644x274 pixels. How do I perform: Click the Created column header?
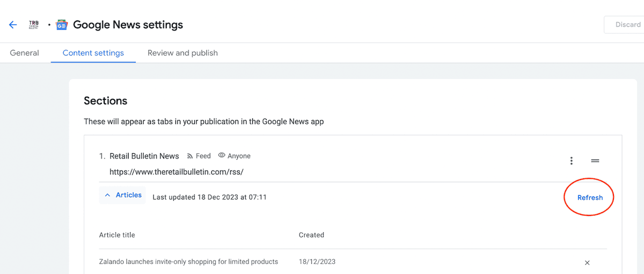tap(311, 235)
